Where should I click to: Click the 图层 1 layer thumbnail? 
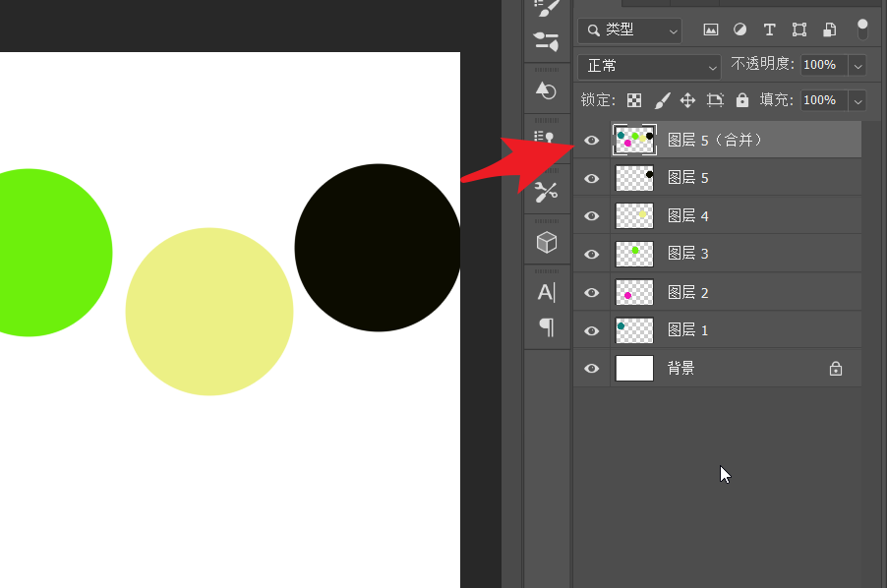click(634, 330)
